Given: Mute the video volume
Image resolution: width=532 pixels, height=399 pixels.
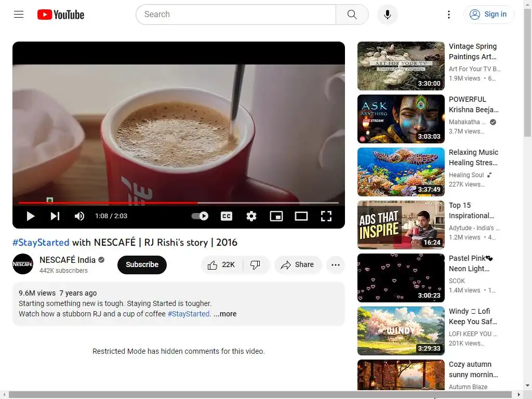Looking at the screenshot, I should pos(79,216).
